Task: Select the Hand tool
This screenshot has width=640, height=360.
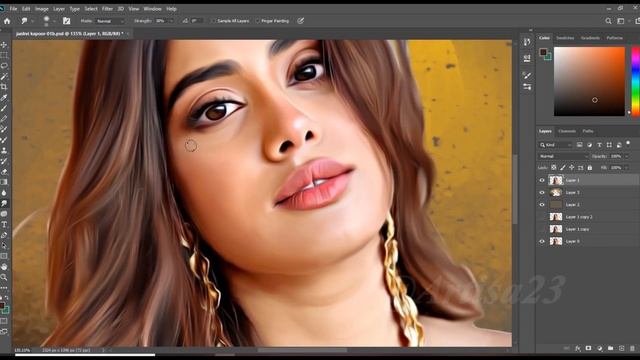Action: [4, 267]
